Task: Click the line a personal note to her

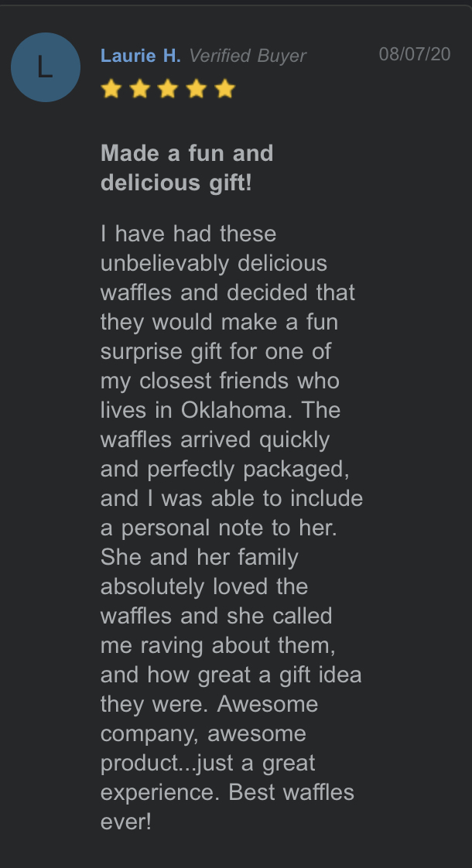Action: coord(219,528)
